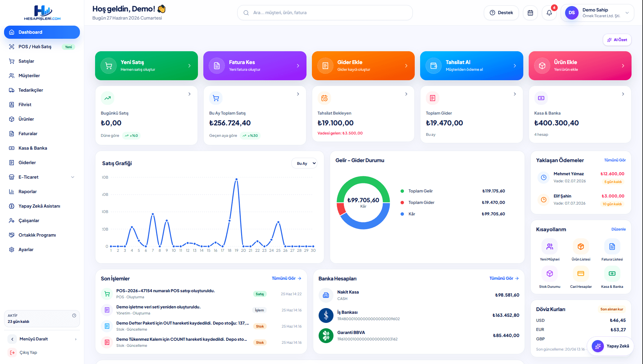The image size is (643, 364).
Task: Open the Bu Ay period dropdown
Action: coord(304,163)
